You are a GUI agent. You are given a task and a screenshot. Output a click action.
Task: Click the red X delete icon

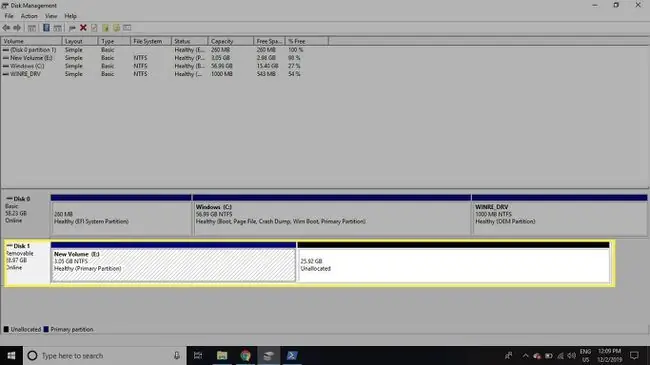(83, 28)
